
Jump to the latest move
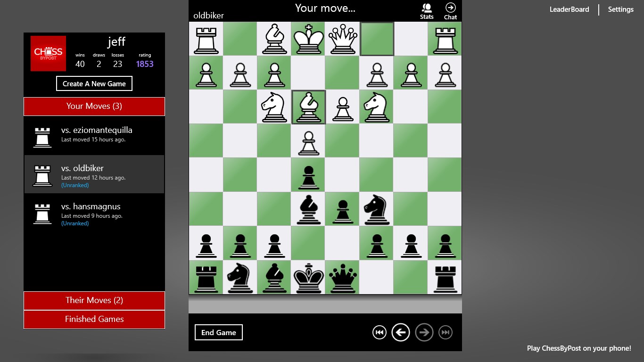tap(445, 332)
